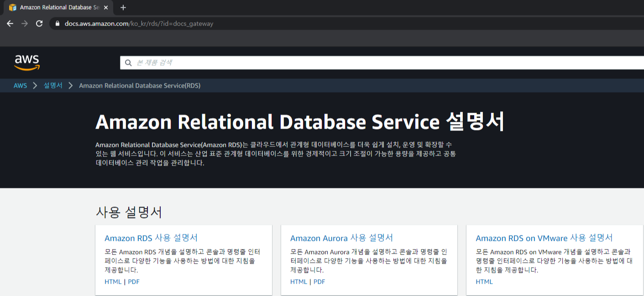Click breadcrumb text Amazon Relational Database Service(RDS)

(x=140, y=85)
